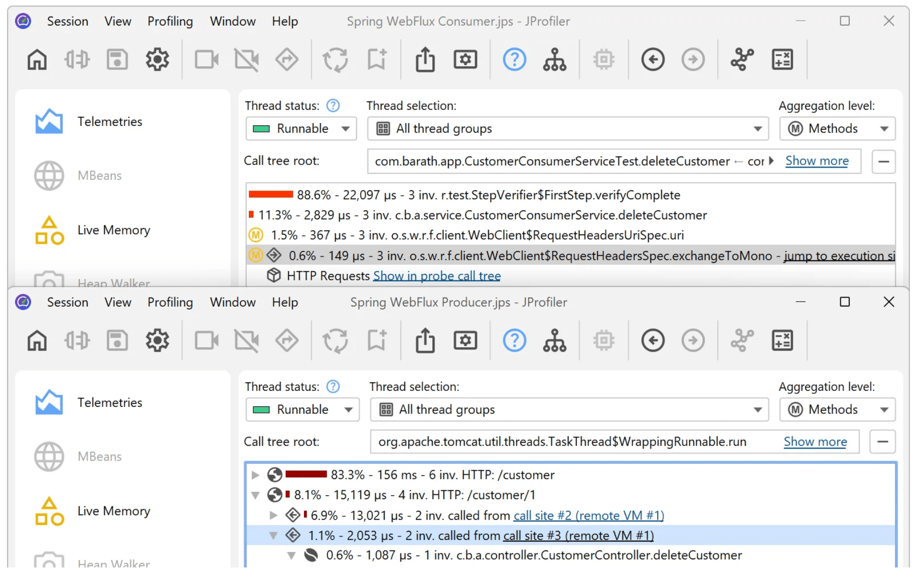The width and height of the screenshot is (924, 575).
Task: Open Session menu in Consumer window
Action: tap(68, 22)
